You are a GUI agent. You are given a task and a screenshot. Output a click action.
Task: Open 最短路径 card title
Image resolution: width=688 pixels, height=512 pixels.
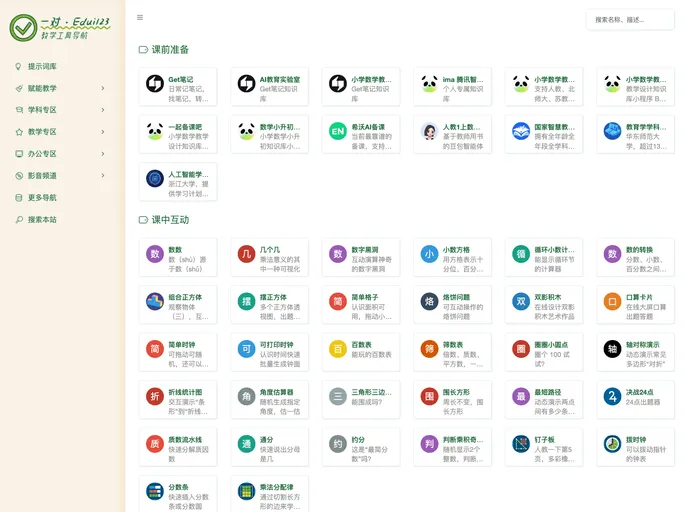tap(548, 392)
